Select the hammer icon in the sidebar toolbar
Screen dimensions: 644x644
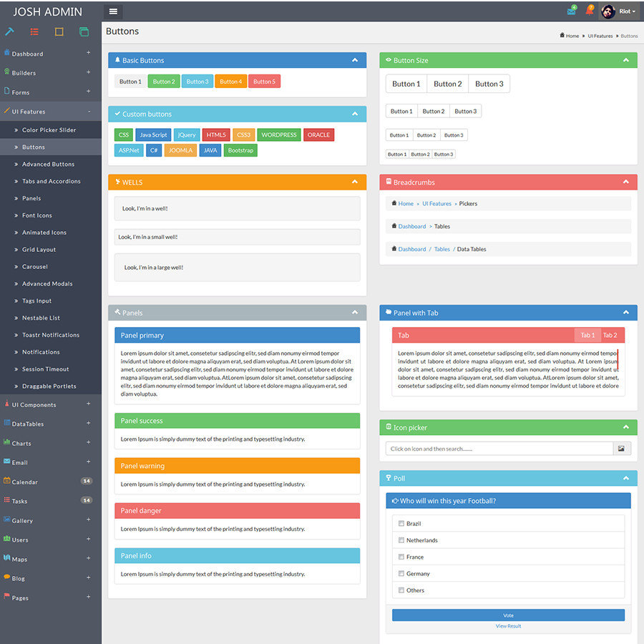10,31
